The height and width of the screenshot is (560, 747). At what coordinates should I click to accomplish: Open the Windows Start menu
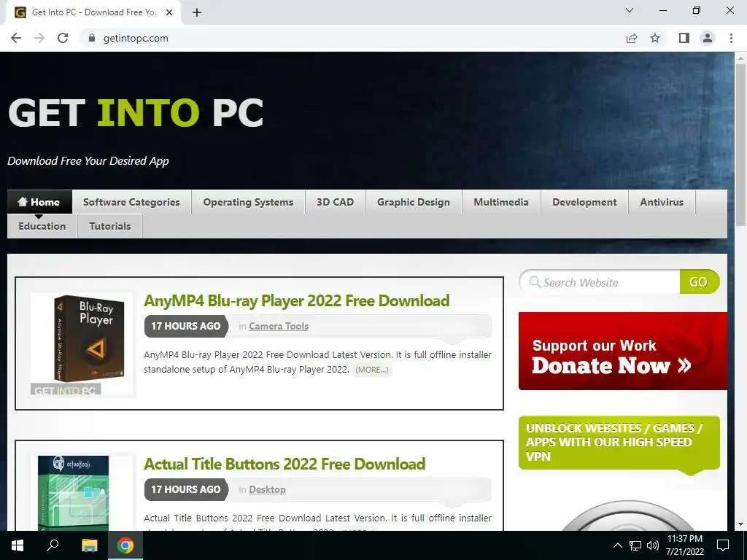18,545
